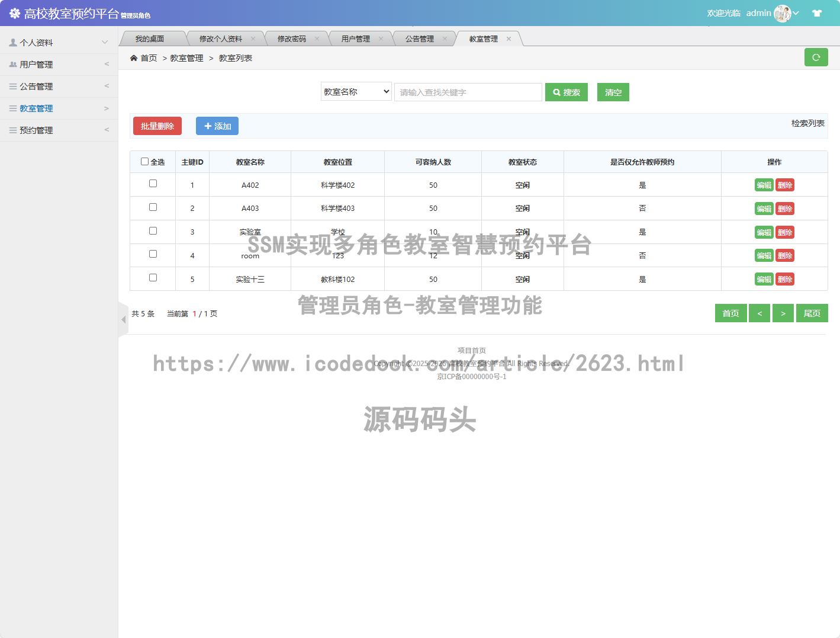Click the green refresh icon button
This screenshot has width=840, height=638.
pos(816,57)
